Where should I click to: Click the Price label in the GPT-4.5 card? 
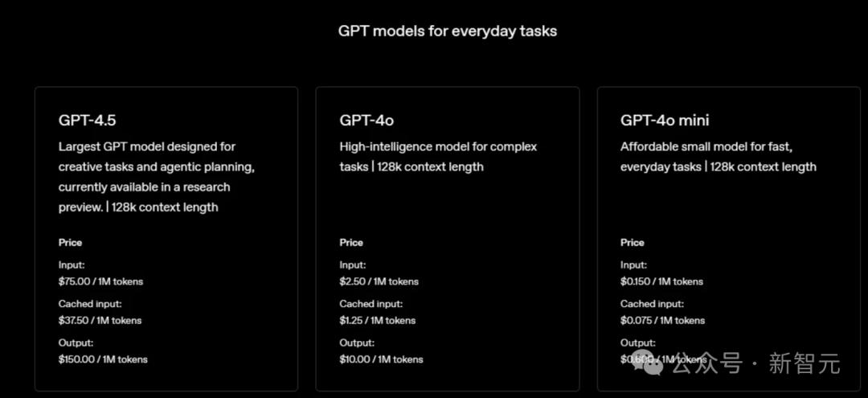coord(70,243)
